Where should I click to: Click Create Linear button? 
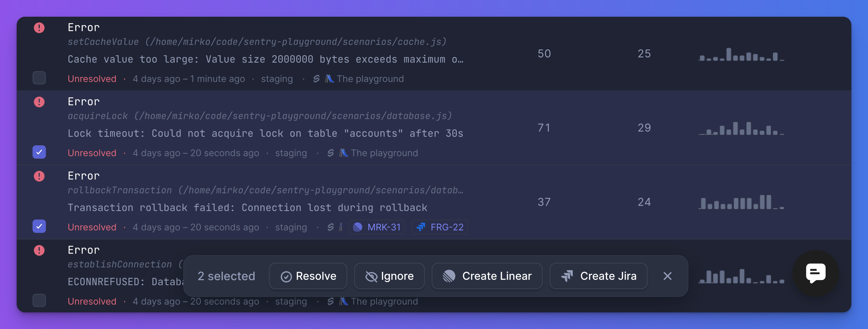487,276
